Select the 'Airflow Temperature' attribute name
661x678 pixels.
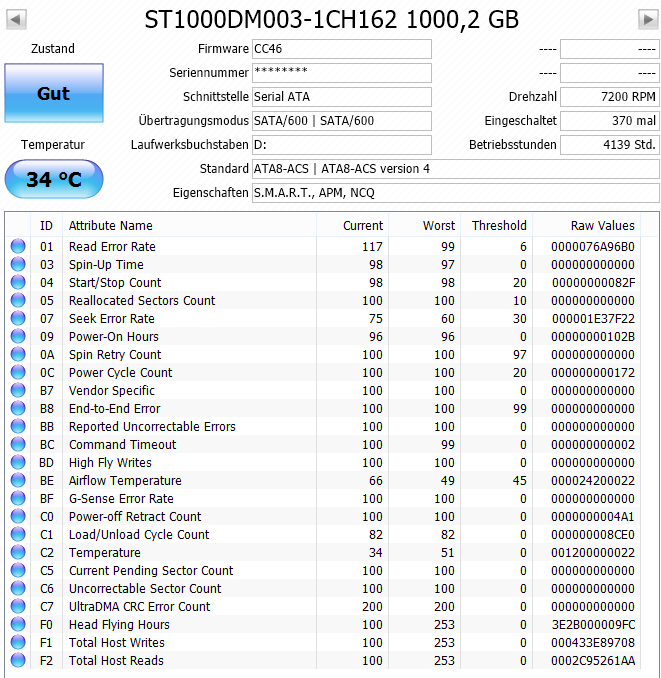[x=125, y=480]
